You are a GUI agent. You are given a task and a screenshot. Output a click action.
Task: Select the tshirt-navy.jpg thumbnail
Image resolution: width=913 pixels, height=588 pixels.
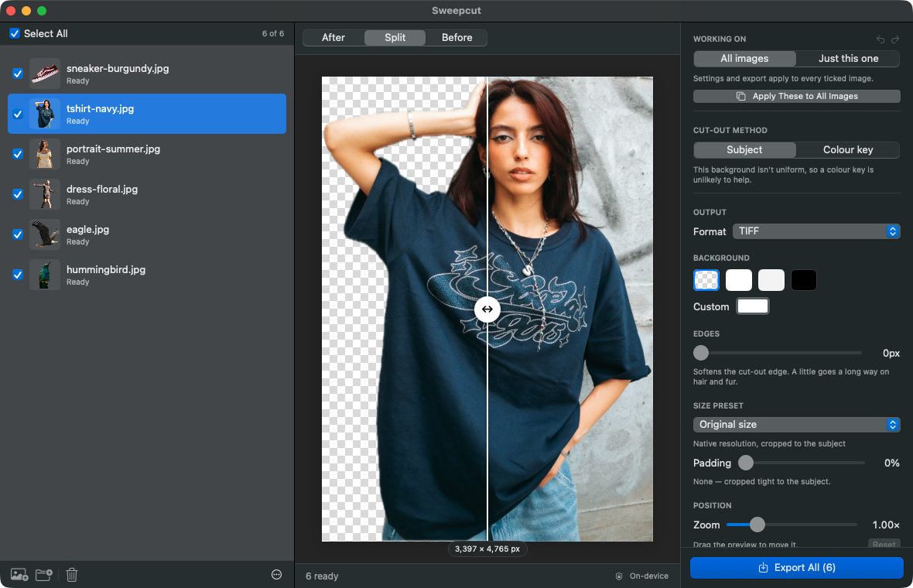45,114
